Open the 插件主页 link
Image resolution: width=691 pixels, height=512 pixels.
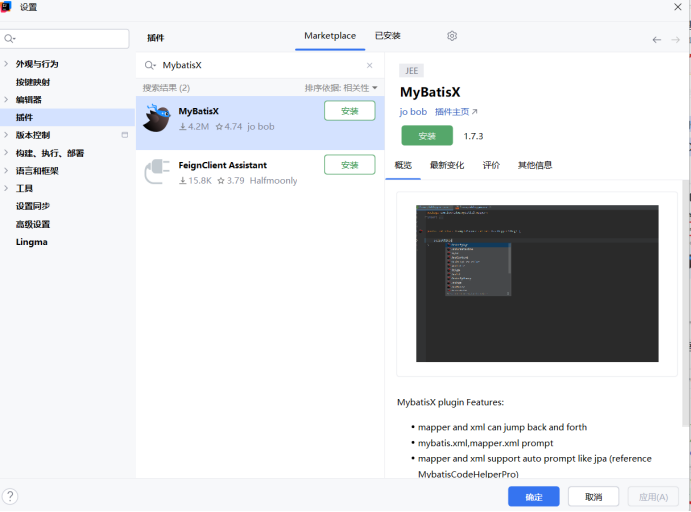coord(456,112)
